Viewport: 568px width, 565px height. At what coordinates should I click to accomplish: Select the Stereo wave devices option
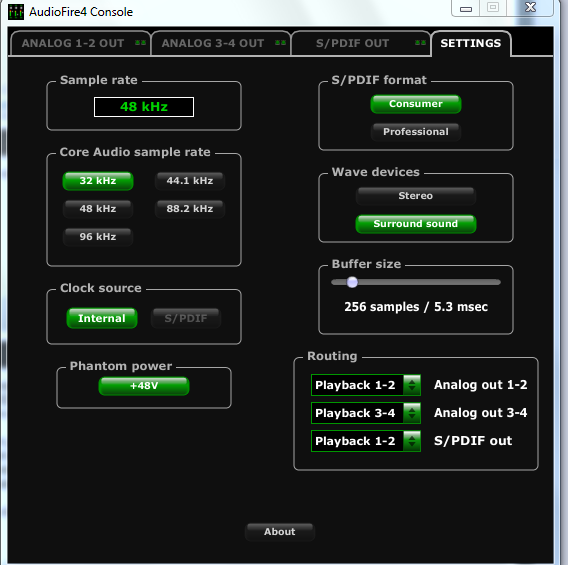pos(415,196)
